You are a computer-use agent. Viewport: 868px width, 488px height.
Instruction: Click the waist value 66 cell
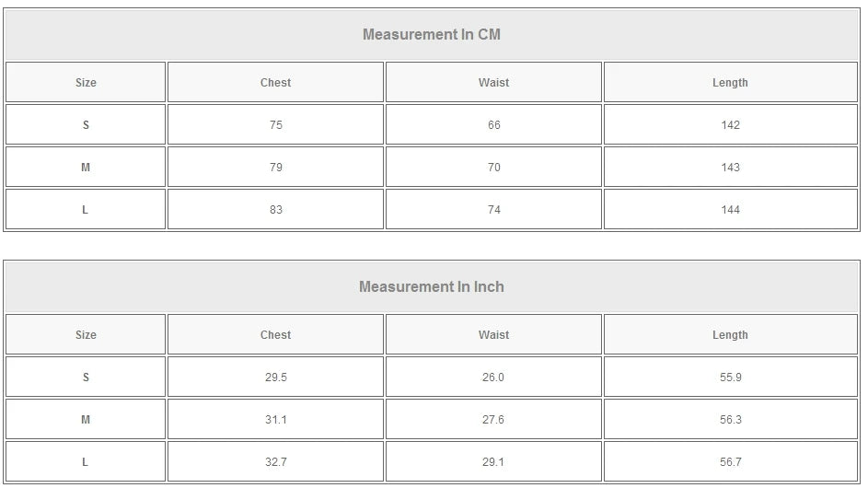coord(493,125)
